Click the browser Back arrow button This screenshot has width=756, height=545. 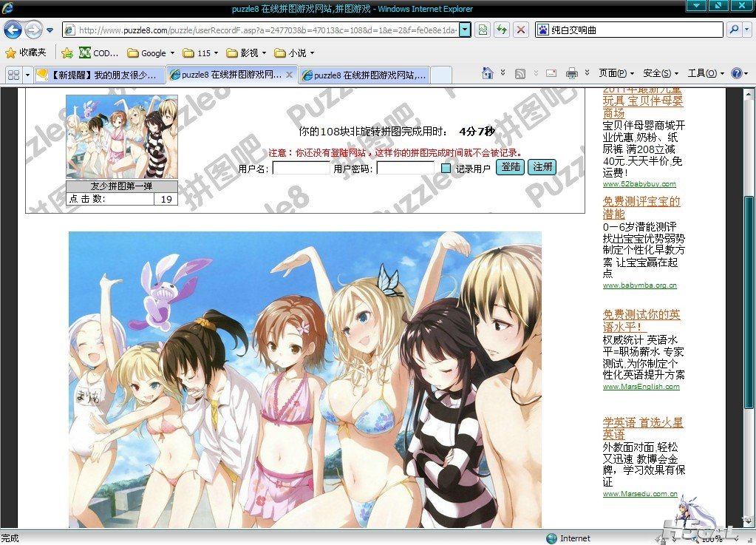[x=13, y=30]
